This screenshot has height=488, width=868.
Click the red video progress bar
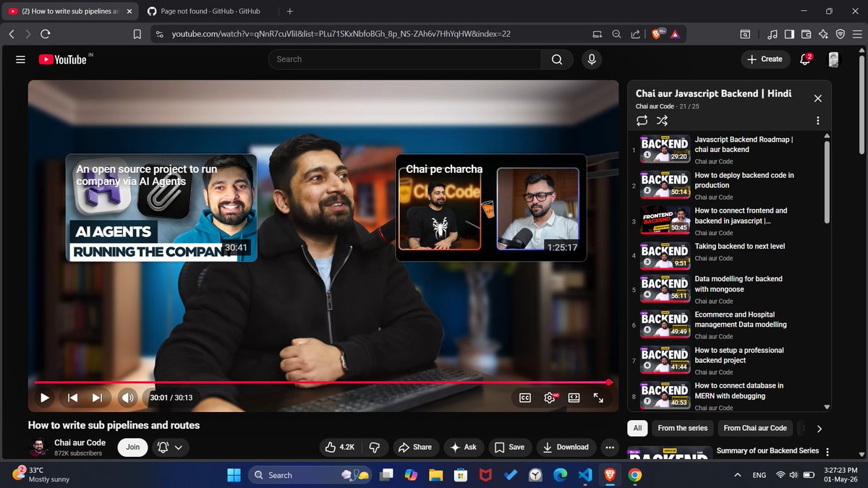[322, 382]
